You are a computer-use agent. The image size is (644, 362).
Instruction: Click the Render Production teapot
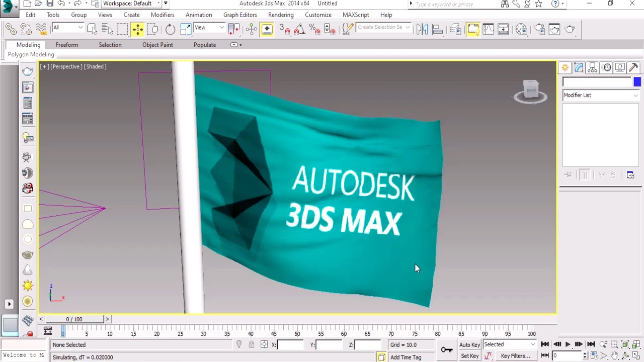point(570,29)
